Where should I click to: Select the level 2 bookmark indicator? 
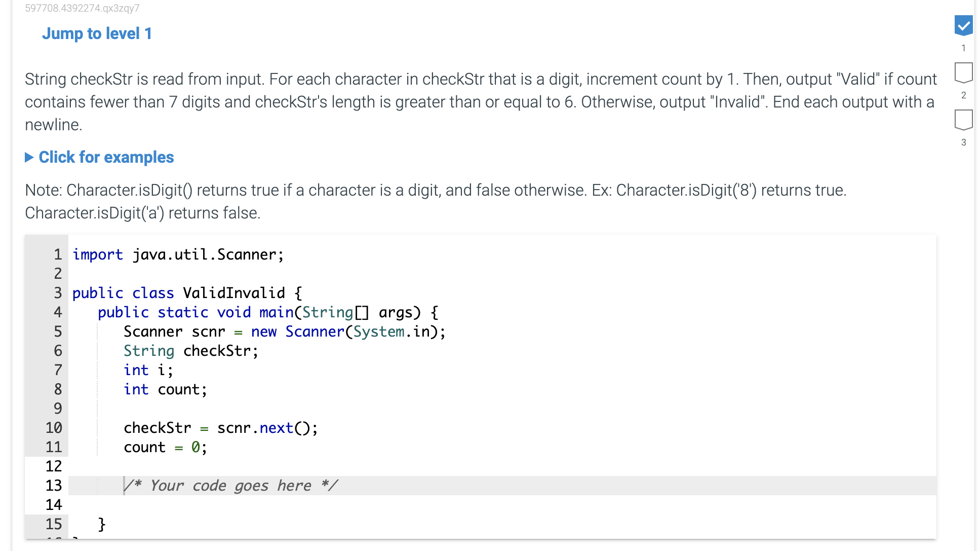(963, 72)
